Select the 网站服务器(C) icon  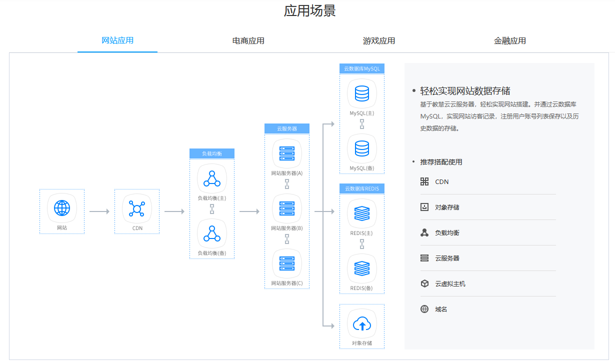click(286, 263)
